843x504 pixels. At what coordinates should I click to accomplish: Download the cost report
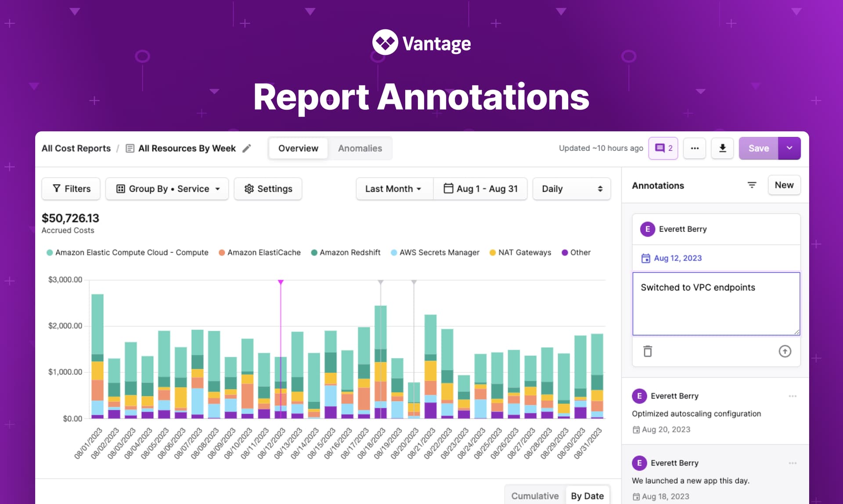pos(722,148)
